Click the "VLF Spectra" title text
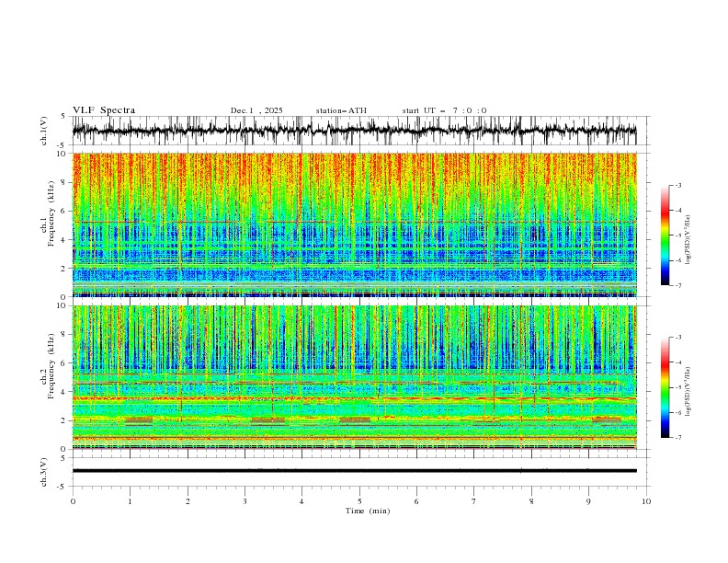Image resolution: width=728 pixels, height=563 pixels. [x=104, y=110]
